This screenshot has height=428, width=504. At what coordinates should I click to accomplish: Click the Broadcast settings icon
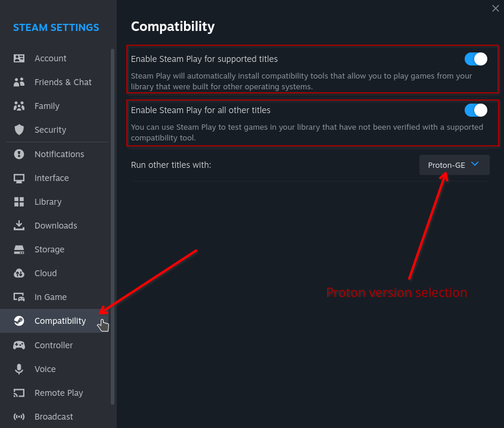click(20, 417)
